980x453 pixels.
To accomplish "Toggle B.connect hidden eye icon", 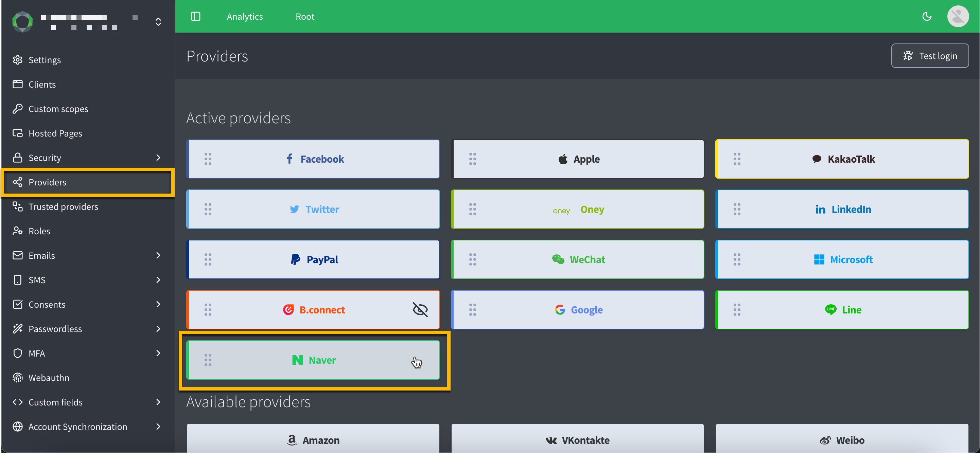I will pyautogui.click(x=420, y=309).
